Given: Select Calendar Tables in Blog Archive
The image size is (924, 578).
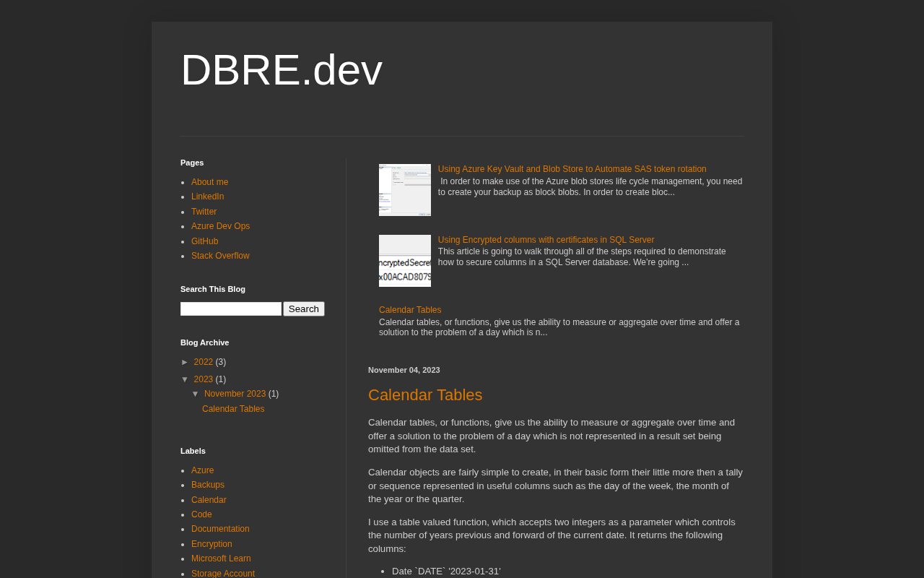Looking at the screenshot, I should [233, 409].
